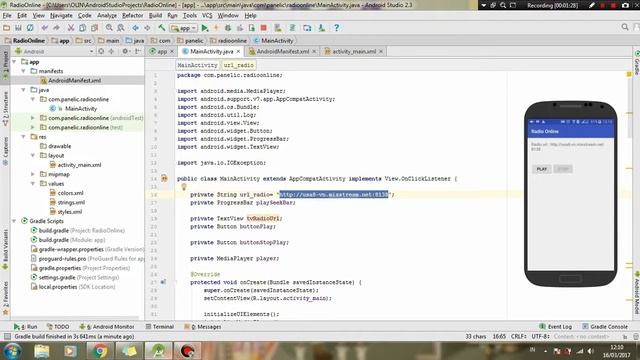Click the Search Everywhere magnifier icon
The height and width of the screenshot is (360, 640).
[625, 27]
